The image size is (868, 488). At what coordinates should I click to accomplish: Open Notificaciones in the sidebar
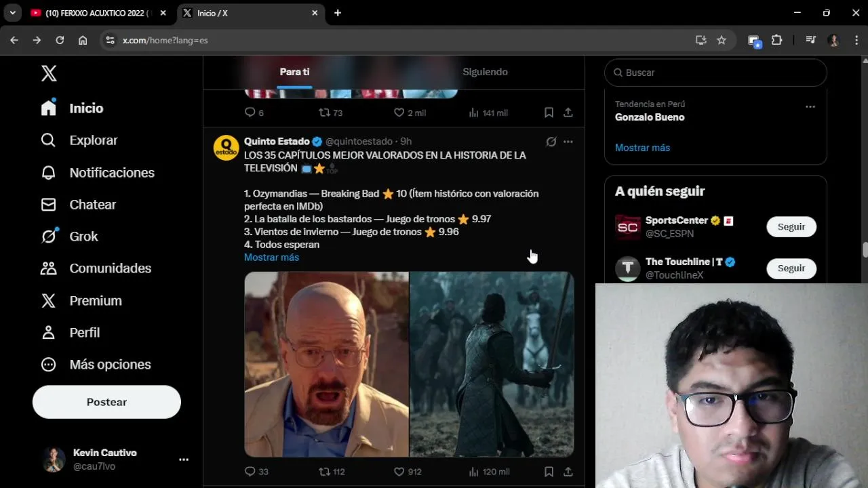coord(98,173)
